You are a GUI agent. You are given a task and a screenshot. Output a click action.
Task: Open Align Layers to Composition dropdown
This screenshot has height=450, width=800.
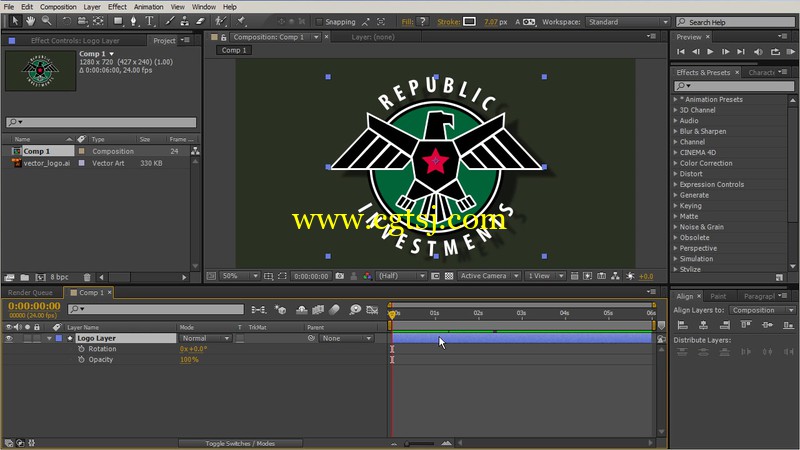[x=762, y=310]
